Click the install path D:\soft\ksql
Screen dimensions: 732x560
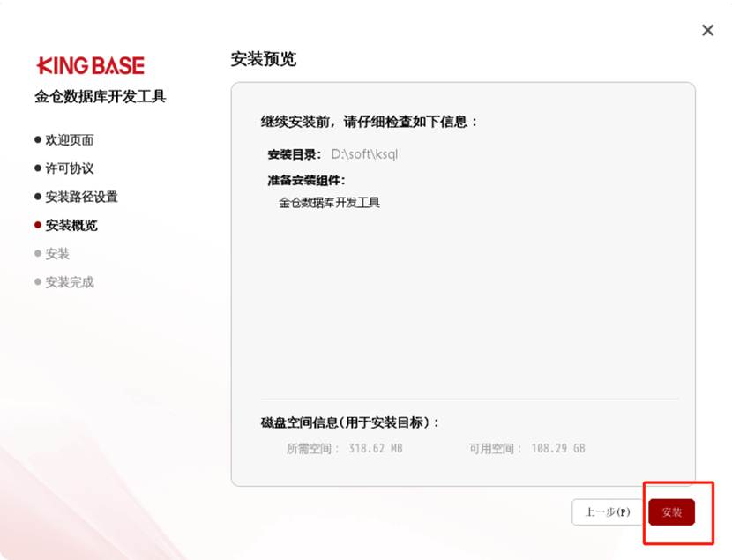point(365,154)
